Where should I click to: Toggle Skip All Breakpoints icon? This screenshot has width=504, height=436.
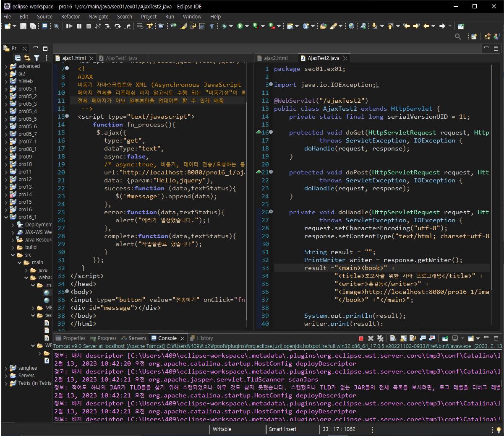[x=56, y=26]
